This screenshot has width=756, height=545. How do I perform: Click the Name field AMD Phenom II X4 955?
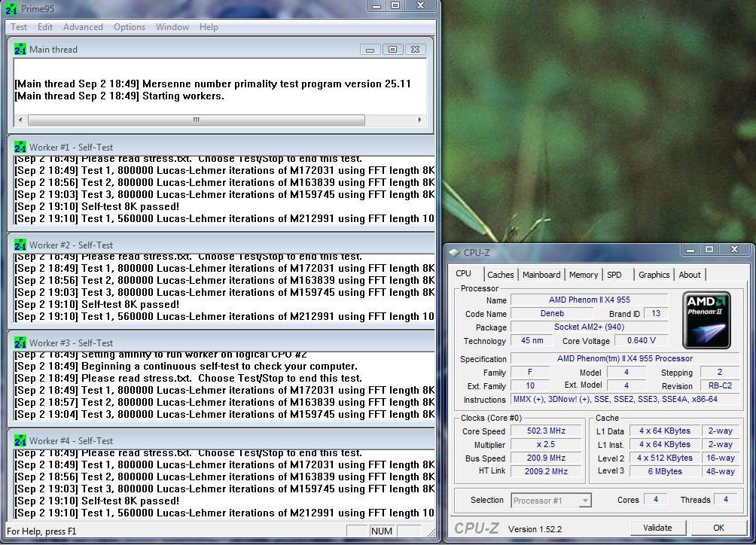(x=589, y=300)
